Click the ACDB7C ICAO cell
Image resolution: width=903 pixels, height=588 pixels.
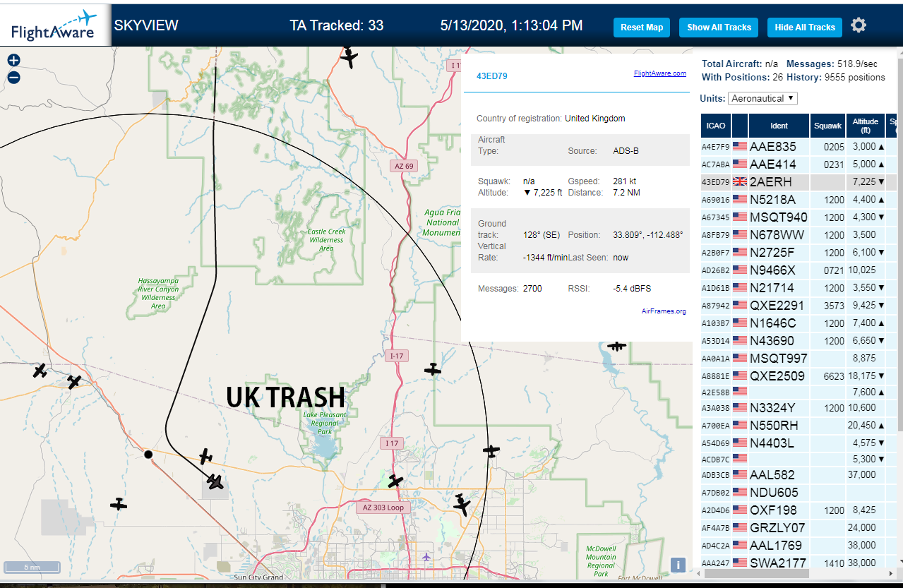pyautogui.click(x=715, y=459)
